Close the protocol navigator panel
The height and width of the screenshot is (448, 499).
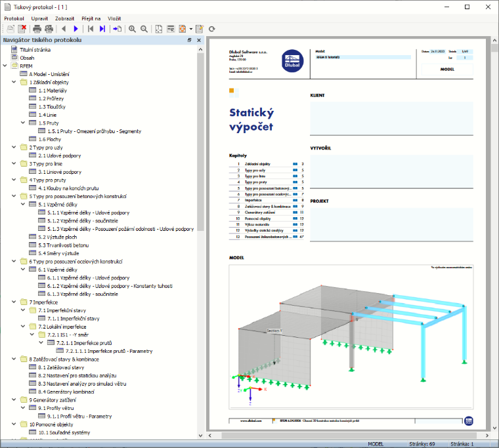(x=199, y=40)
